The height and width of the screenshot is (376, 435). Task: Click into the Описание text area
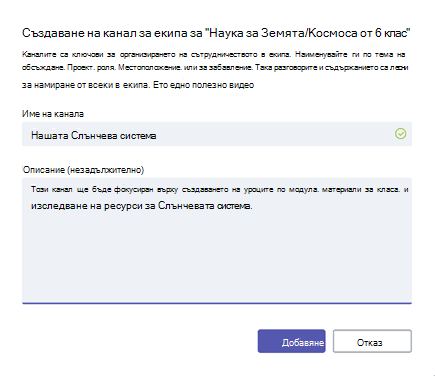(217, 241)
